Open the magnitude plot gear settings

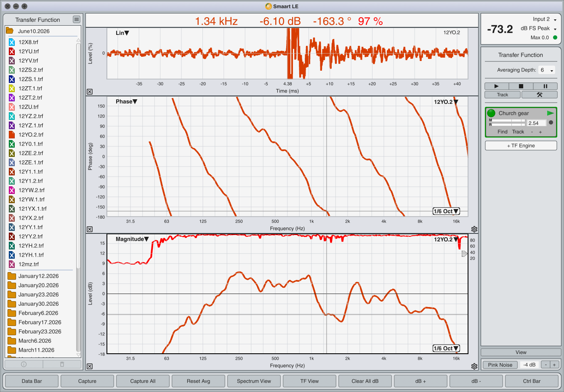[474, 366]
